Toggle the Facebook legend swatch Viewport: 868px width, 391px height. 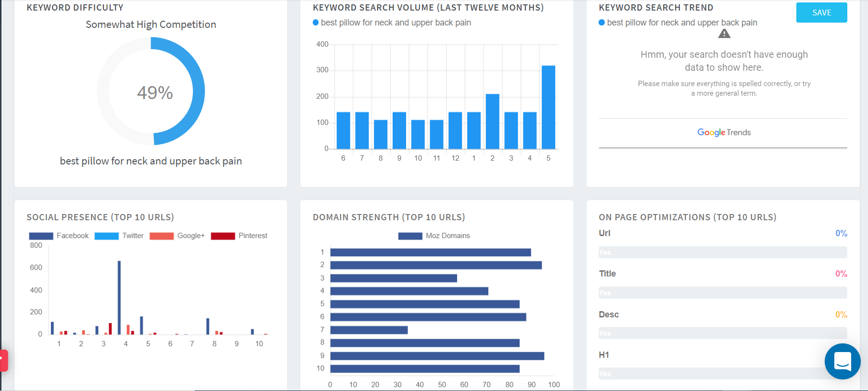click(41, 236)
